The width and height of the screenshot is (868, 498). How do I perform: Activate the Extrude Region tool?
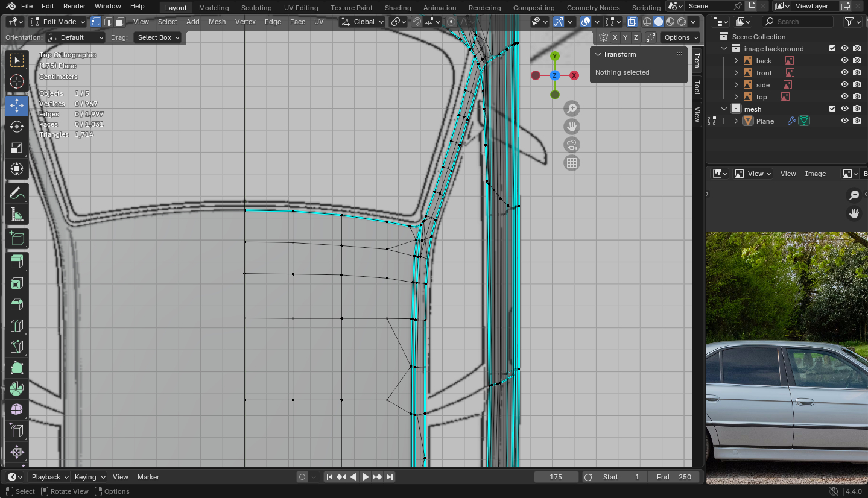(x=17, y=261)
